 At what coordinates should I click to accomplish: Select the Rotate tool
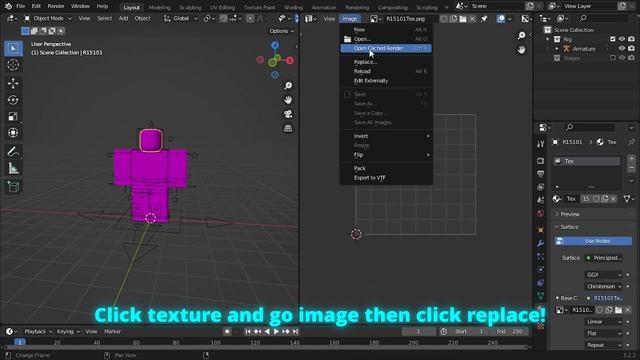[13, 100]
